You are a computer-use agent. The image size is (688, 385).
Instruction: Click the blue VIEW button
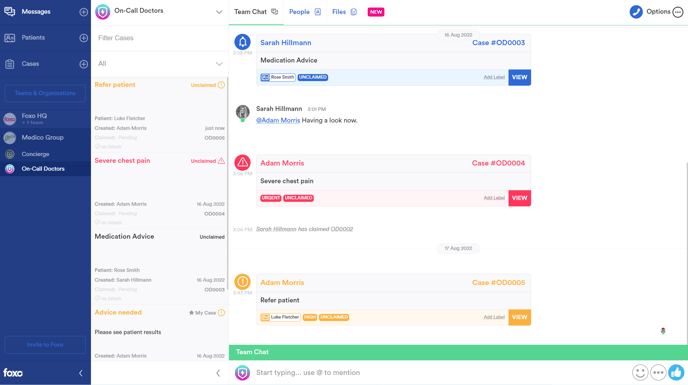[x=520, y=77]
